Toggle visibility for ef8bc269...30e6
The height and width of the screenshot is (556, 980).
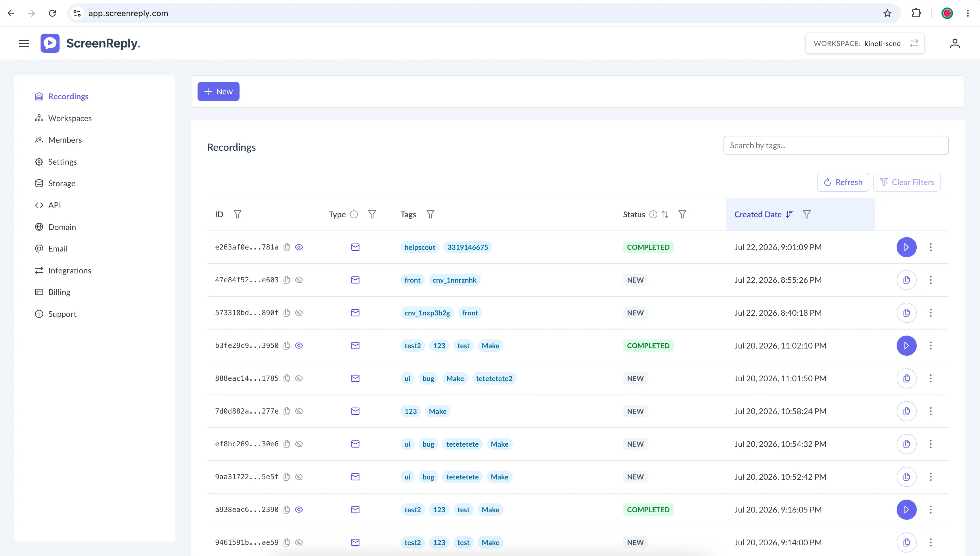299,444
